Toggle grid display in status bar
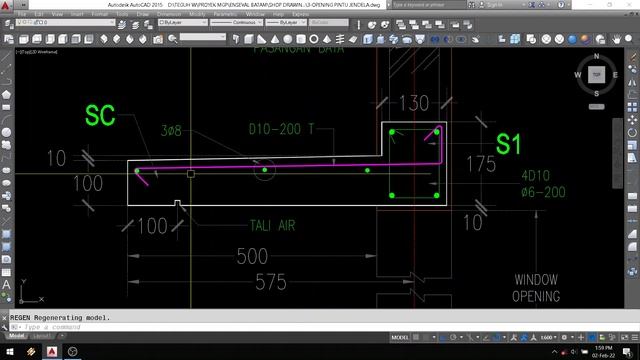 click(416, 337)
